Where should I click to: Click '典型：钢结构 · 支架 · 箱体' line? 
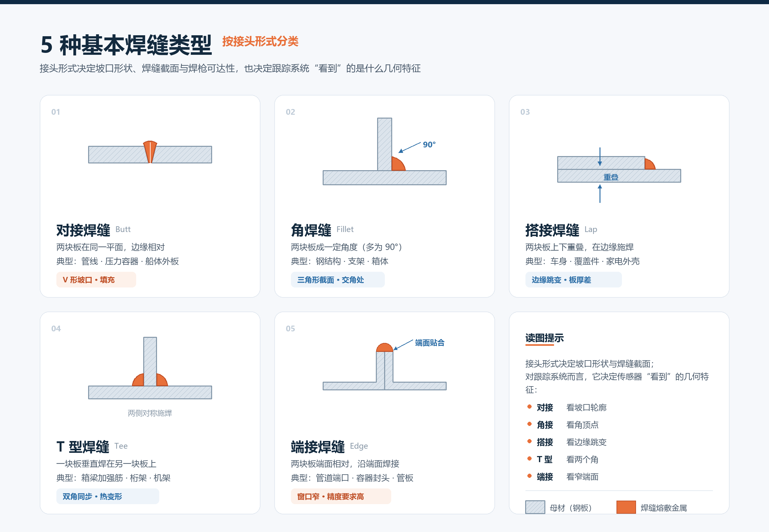tap(340, 261)
